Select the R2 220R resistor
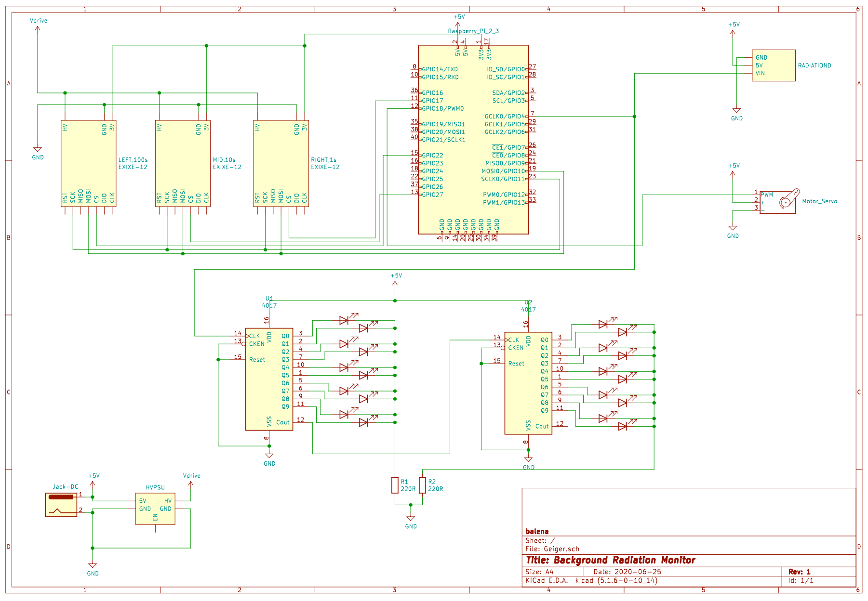Image resolution: width=868 pixels, height=601 pixels. point(422,485)
